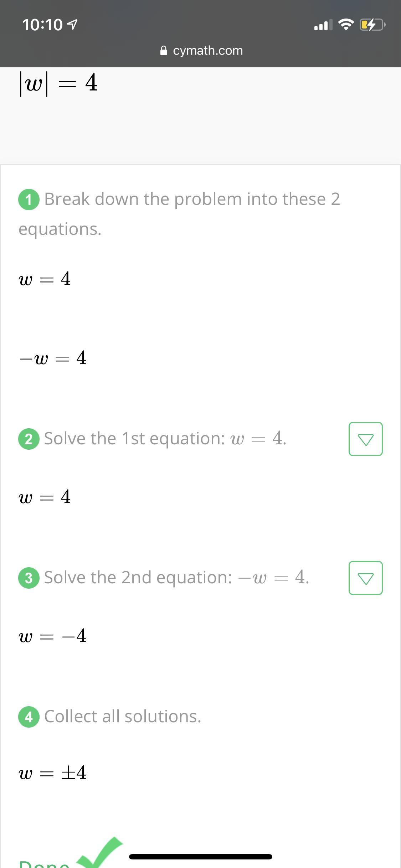Tap the green step 3 number badge
Image resolution: width=401 pixels, height=868 pixels.
pos(29,578)
